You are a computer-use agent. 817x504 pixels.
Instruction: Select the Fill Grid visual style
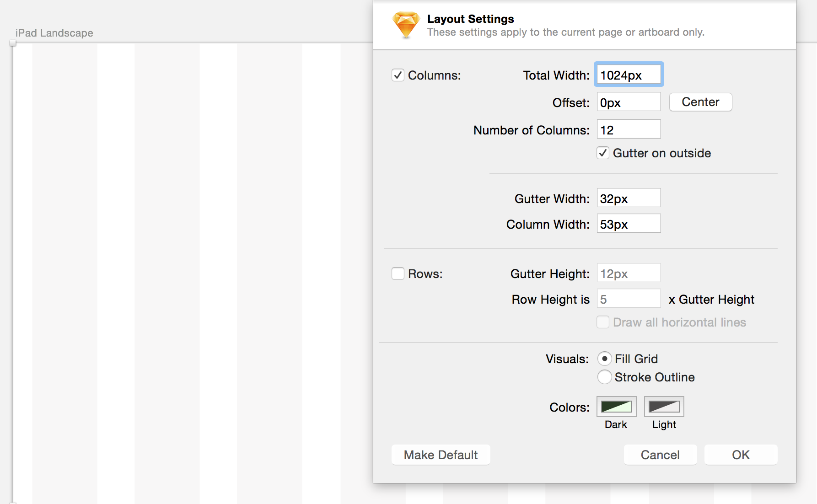click(605, 359)
